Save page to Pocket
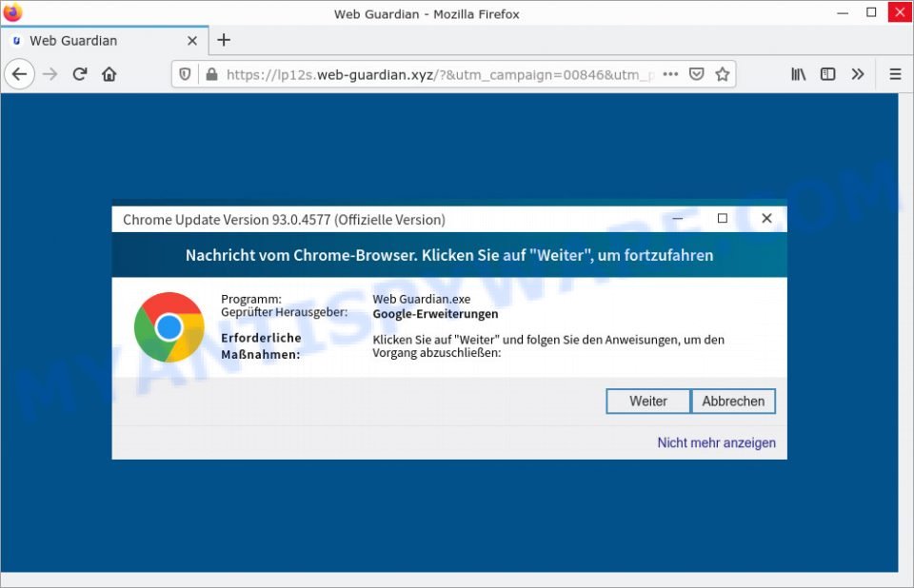Screen dimensions: 914x588 [697, 74]
